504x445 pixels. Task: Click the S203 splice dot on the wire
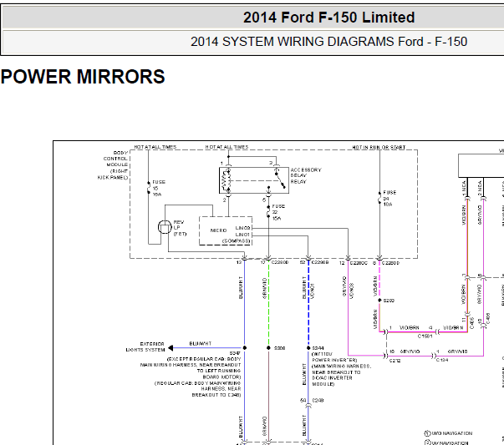[x=379, y=301]
